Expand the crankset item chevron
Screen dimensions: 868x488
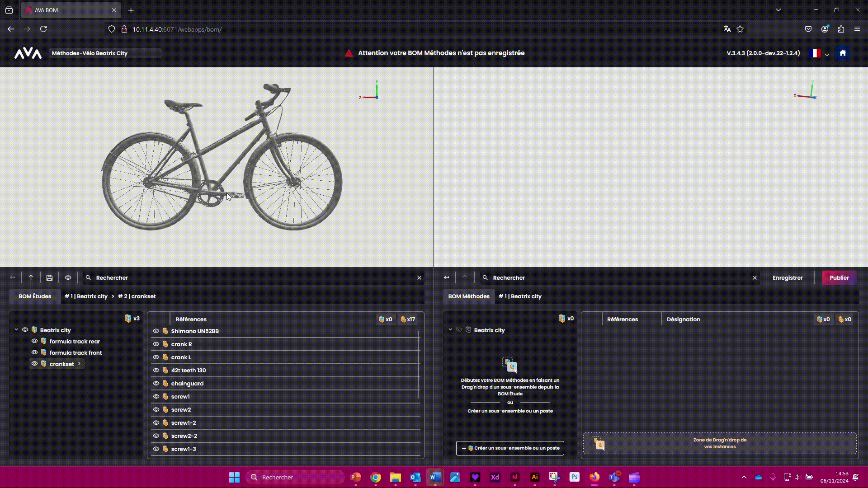pyautogui.click(x=79, y=364)
